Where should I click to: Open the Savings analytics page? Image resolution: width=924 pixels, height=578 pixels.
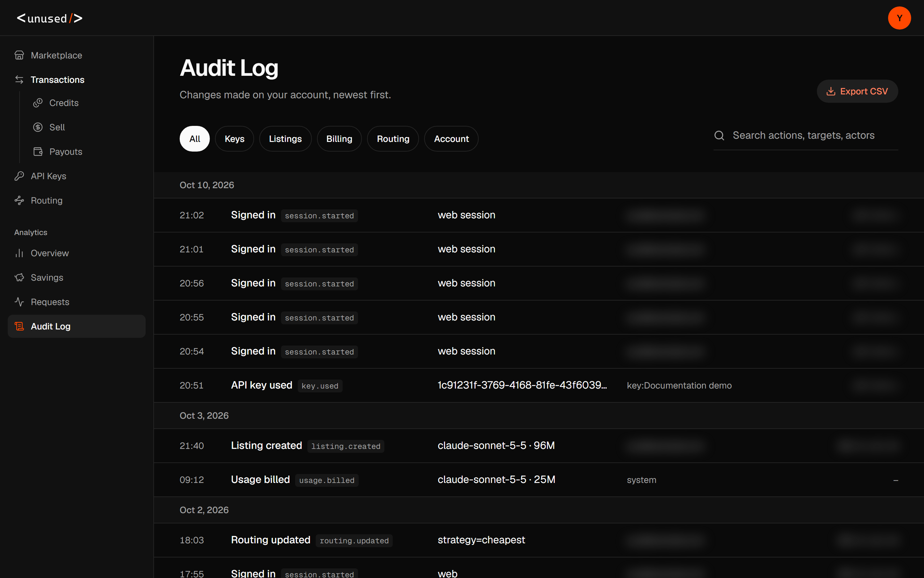(x=76, y=278)
